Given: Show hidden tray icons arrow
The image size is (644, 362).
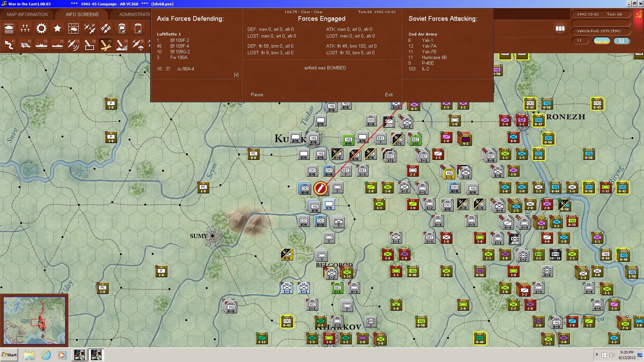Looking at the screenshot, I should [x=597, y=355].
